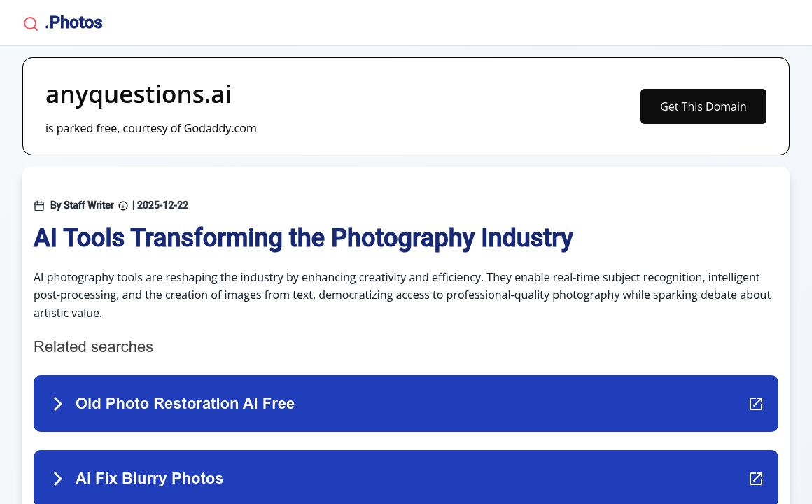Open the Old Photo Restoration Ai Free search
The width and height of the screenshot is (812, 504).
(x=185, y=404)
